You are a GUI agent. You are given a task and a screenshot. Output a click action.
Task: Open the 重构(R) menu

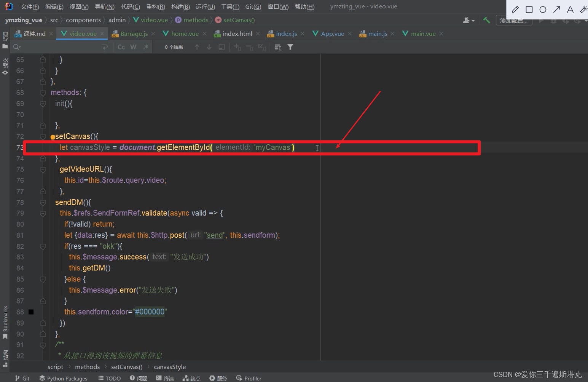point(156,6)
